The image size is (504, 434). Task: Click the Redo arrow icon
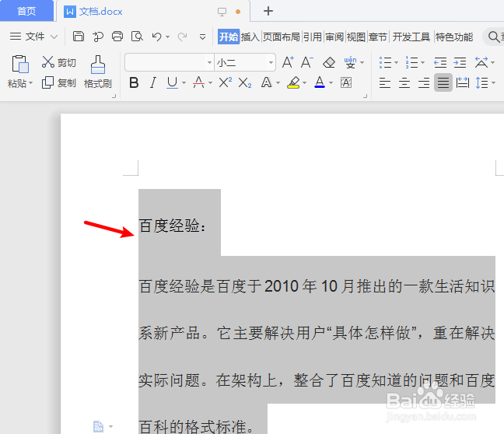pyautogui.click(x=182, y=37)
